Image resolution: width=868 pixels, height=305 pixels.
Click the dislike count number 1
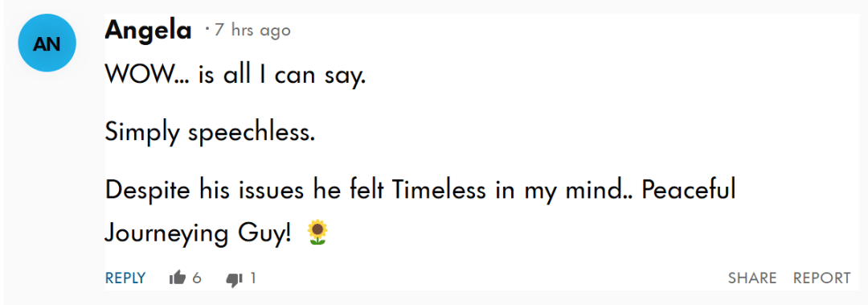point(253,278)
